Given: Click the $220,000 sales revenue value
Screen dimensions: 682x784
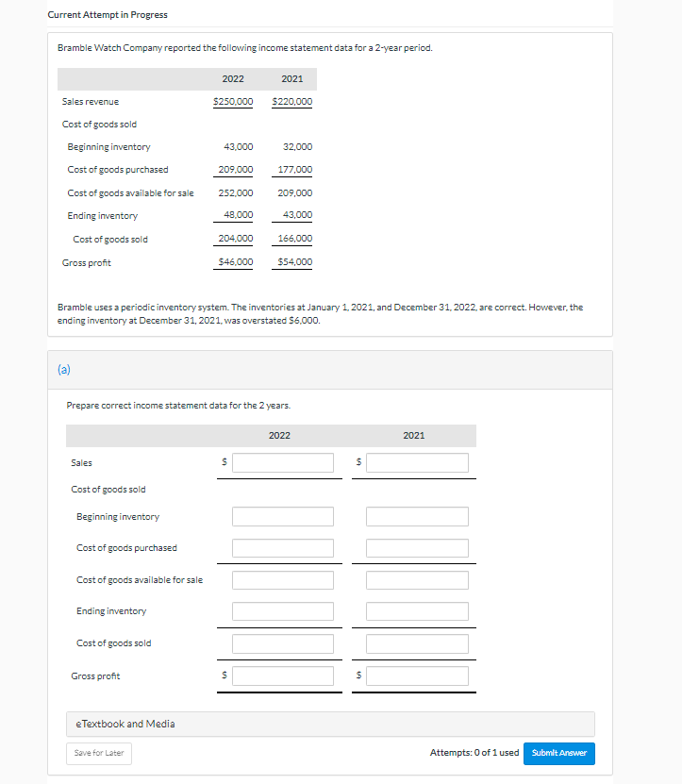Looking at the screenshot, I should tap(292, 102).
